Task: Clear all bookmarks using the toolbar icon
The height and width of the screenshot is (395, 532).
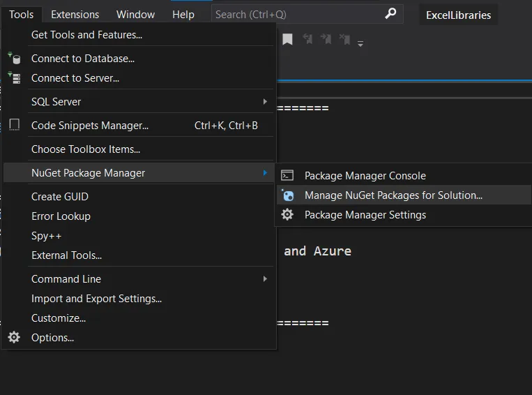Action: pos(344,40)
